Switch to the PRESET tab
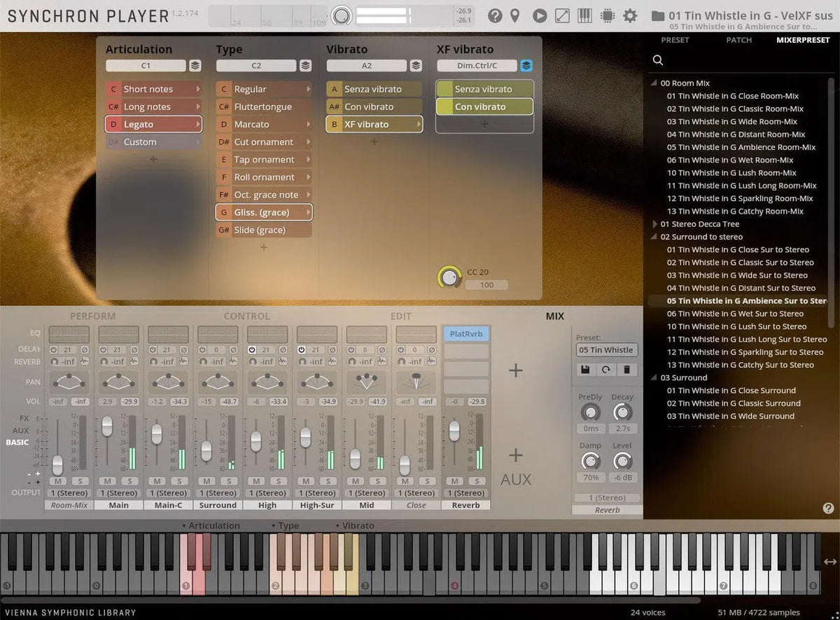 click(x=675, y=40)
